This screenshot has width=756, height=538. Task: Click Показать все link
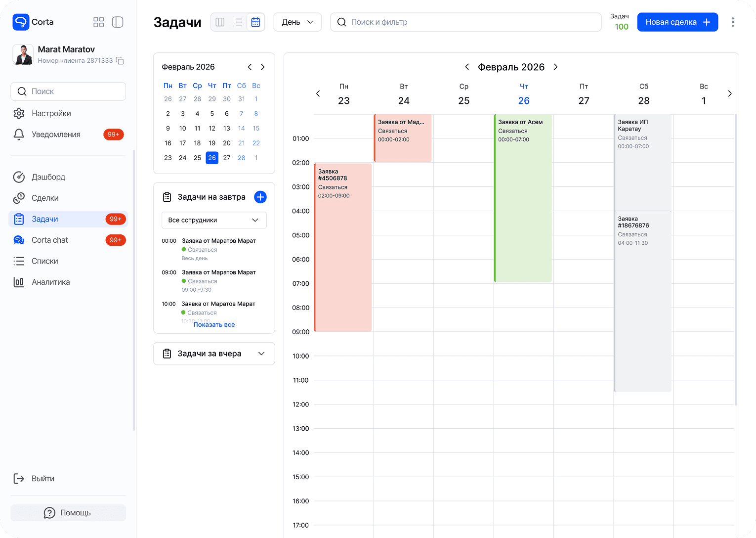coord(214,325)
